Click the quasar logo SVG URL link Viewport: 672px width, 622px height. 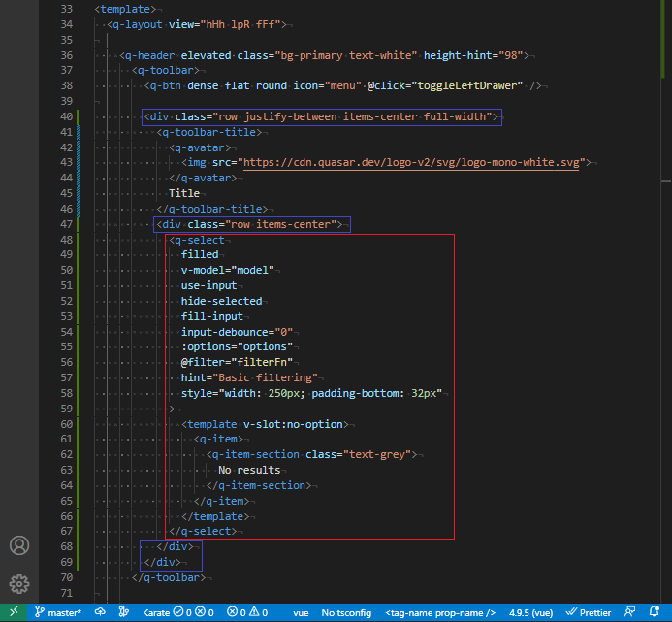click(411, 163)
